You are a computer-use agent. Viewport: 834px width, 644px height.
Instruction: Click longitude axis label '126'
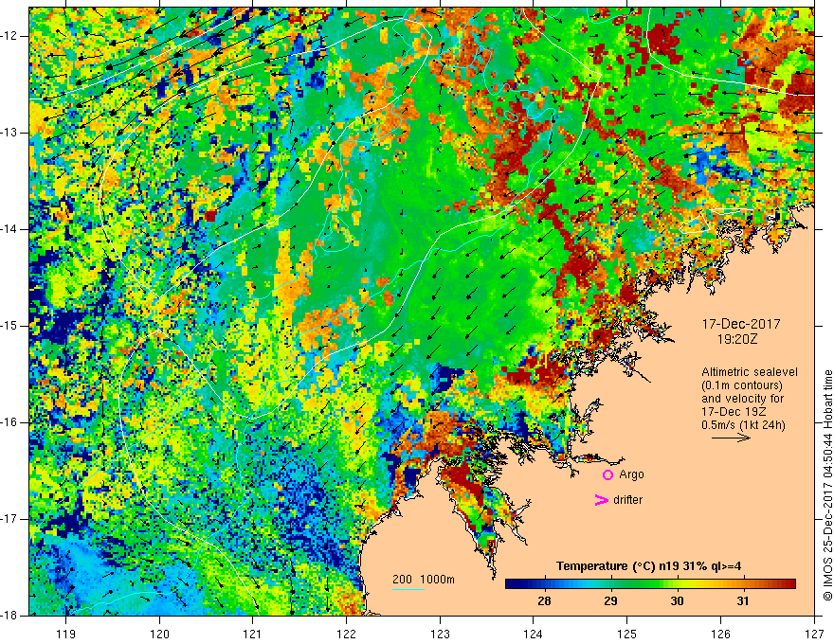pos(720,634)
